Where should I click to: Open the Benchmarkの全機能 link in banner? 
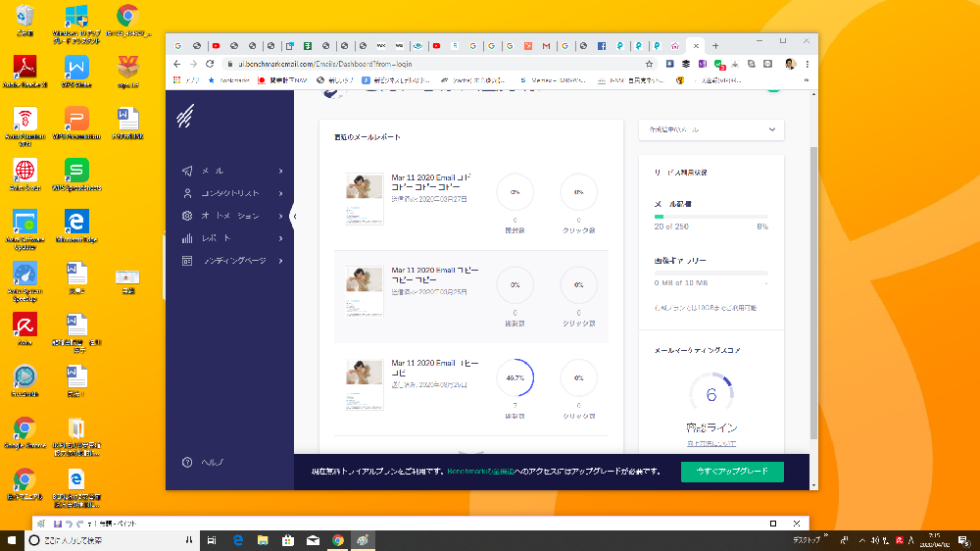(x=480, y=472)
